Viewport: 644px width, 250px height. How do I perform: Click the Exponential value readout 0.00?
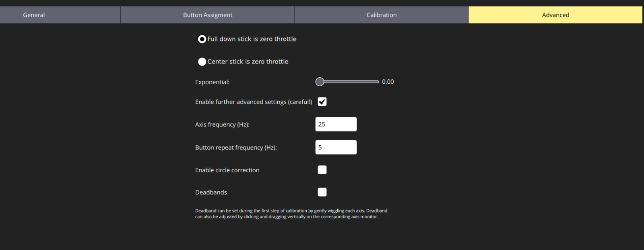pyautogui.click(x=388, y=82)
